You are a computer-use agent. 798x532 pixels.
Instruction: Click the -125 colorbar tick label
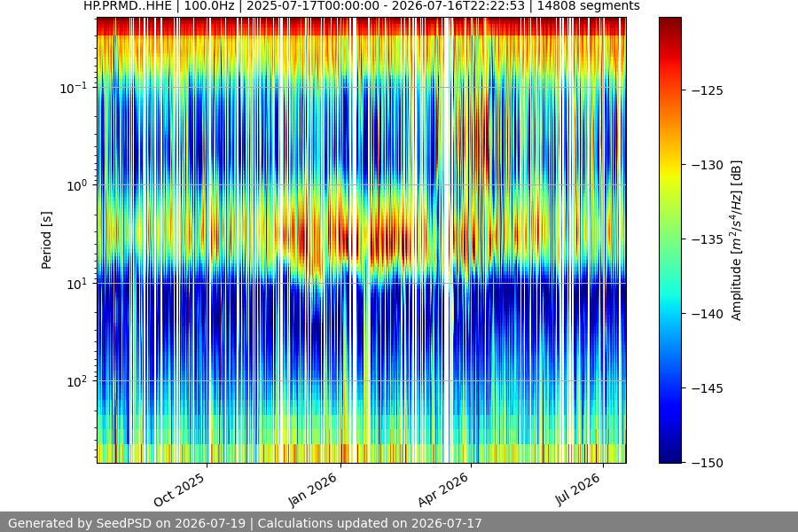pyautogui.click(x=708, y=90)
